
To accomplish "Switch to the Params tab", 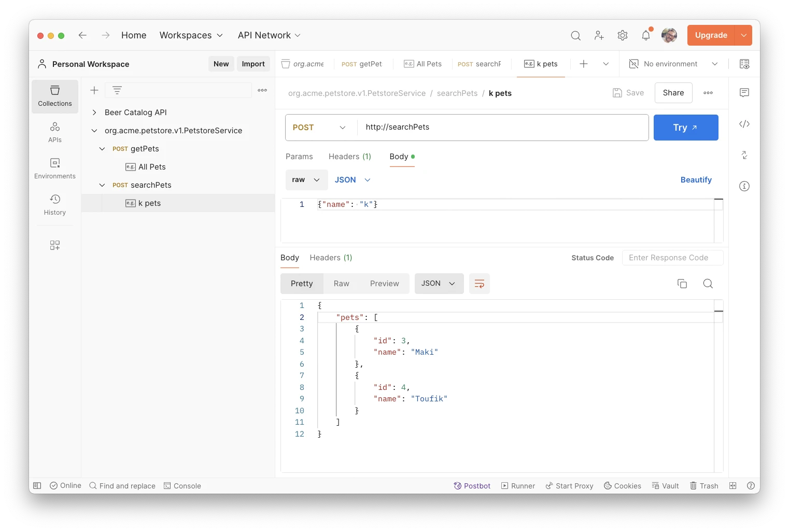I will pyautogui.click(x=299, y=157).
